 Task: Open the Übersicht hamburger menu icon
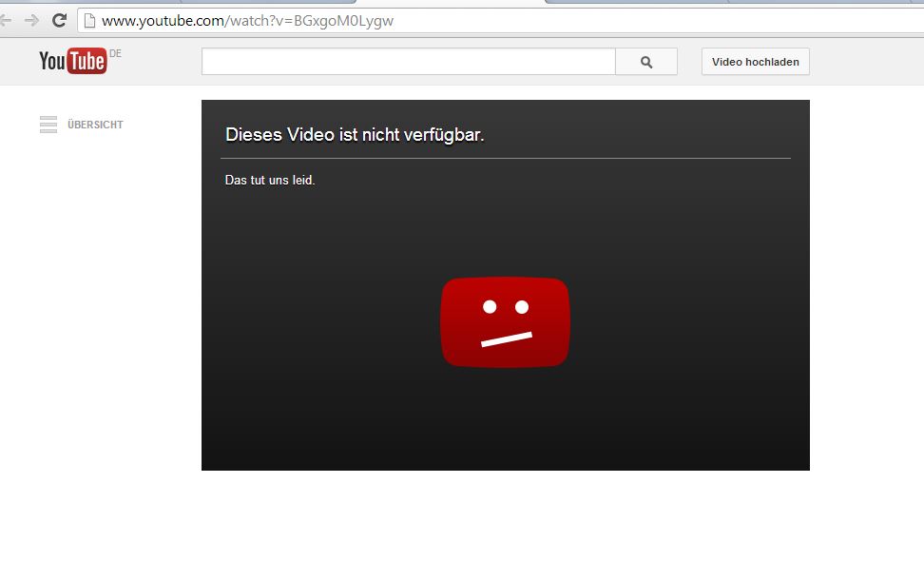[x=48, y=125]
